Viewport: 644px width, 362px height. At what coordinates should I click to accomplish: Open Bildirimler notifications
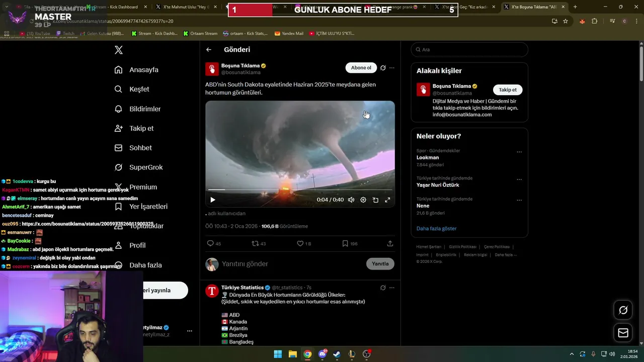[137, 109]
